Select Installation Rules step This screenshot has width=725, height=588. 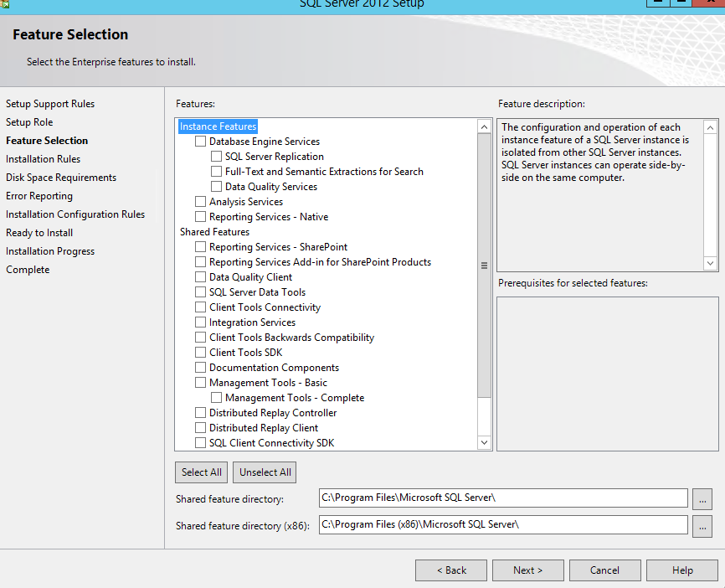(x=43, y=159)
